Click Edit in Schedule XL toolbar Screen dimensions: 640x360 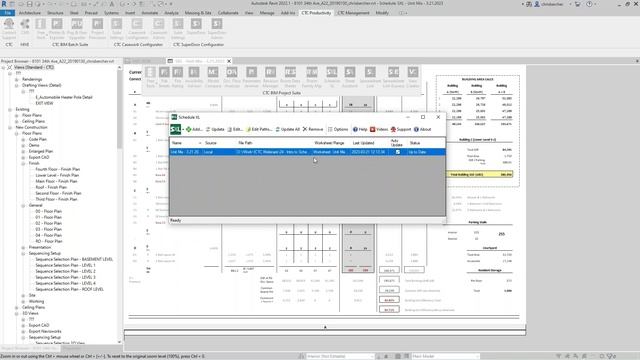point(235,129)
